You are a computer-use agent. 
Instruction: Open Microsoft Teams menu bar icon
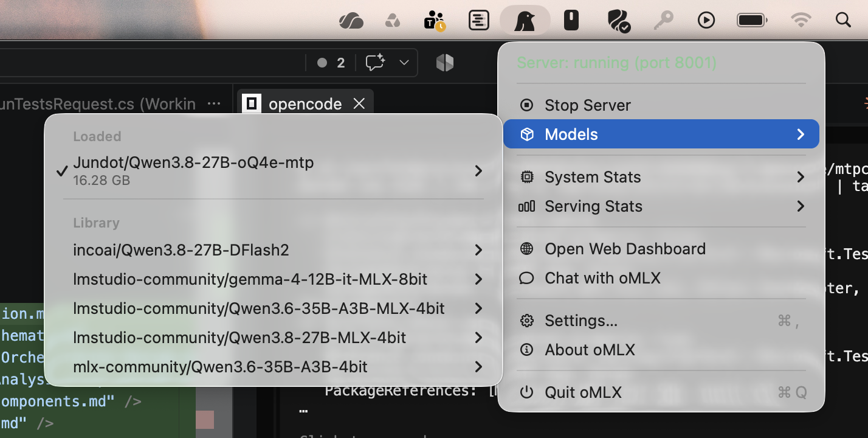[435, 21]
